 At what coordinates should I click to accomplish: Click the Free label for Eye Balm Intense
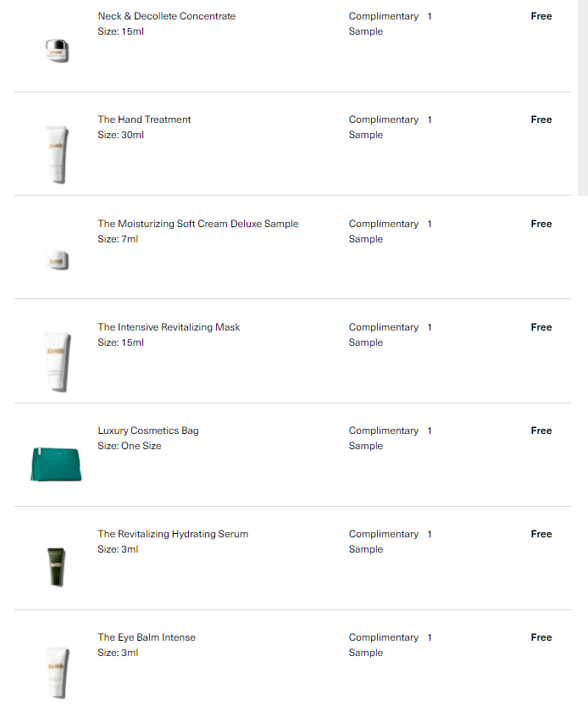point(541,637)
